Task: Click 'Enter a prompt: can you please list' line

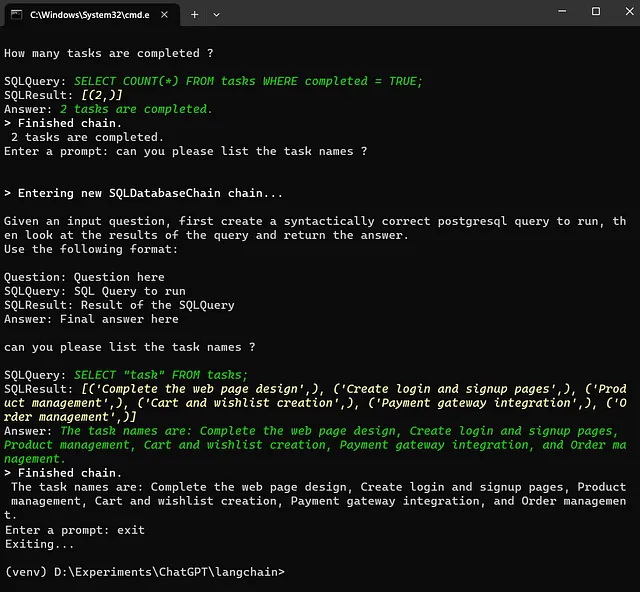Action: [186, 151]
